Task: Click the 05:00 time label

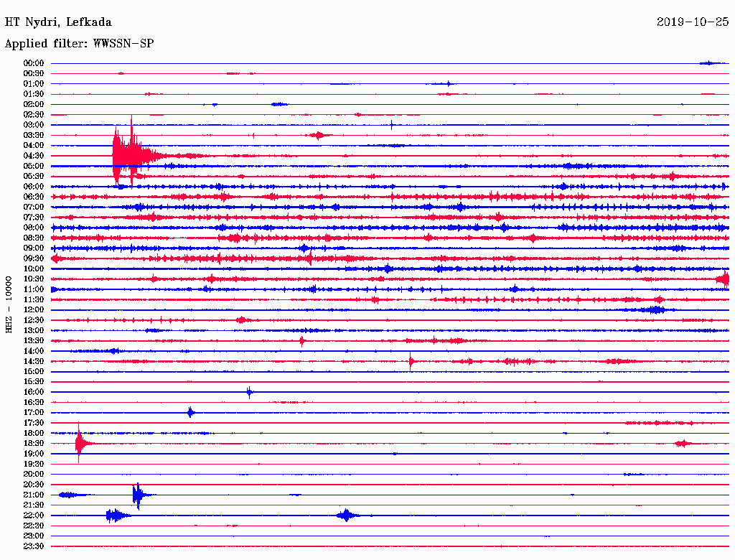Action: click(x=33, y=166)
